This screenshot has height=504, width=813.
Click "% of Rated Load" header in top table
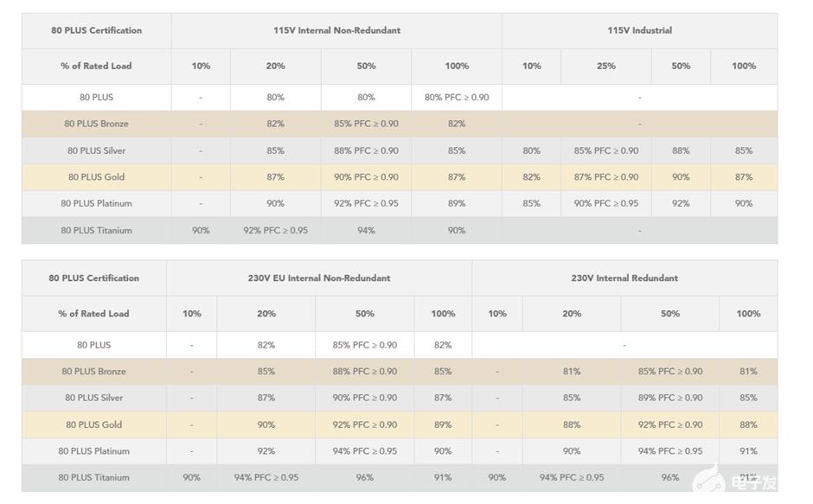point(96,66)
